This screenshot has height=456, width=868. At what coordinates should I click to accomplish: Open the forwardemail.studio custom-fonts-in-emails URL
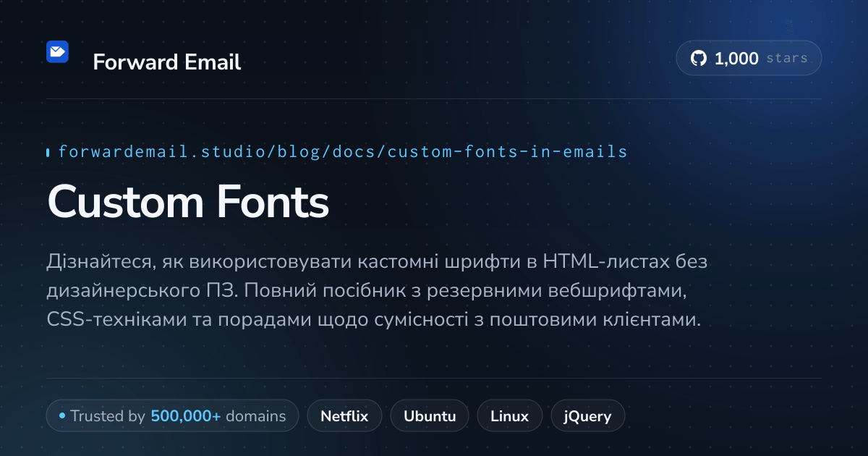click(x=343, y=152)
